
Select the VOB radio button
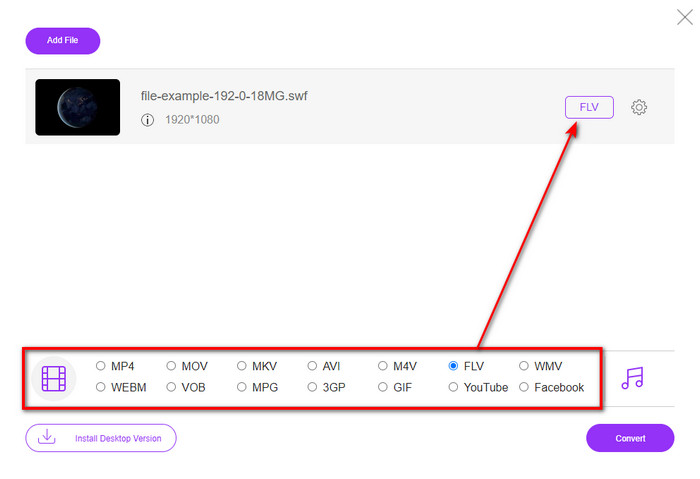[x=171, y=387]
